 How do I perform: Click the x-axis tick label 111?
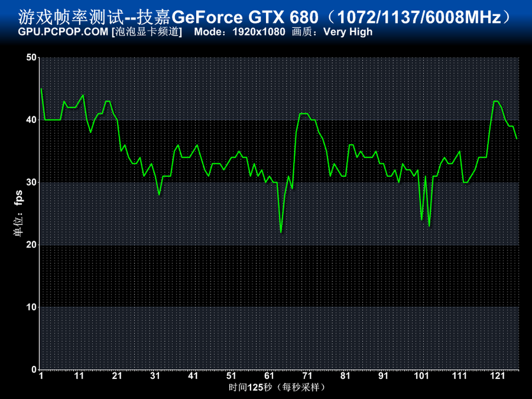click(x=460, y=376)
